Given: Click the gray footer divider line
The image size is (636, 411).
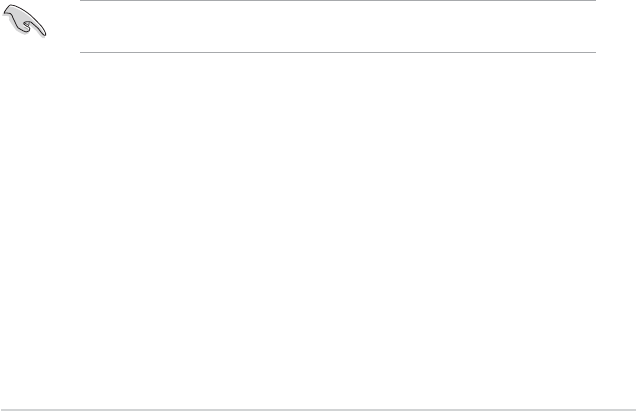Looking at the screenshot, I should [318, 410].
